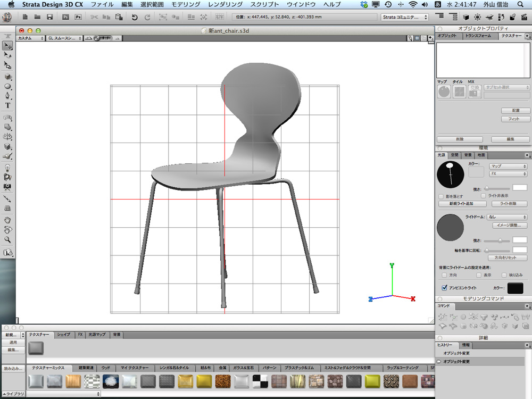Click the light color swatch next to カラー
532x399 pixels.
(476, 172)
